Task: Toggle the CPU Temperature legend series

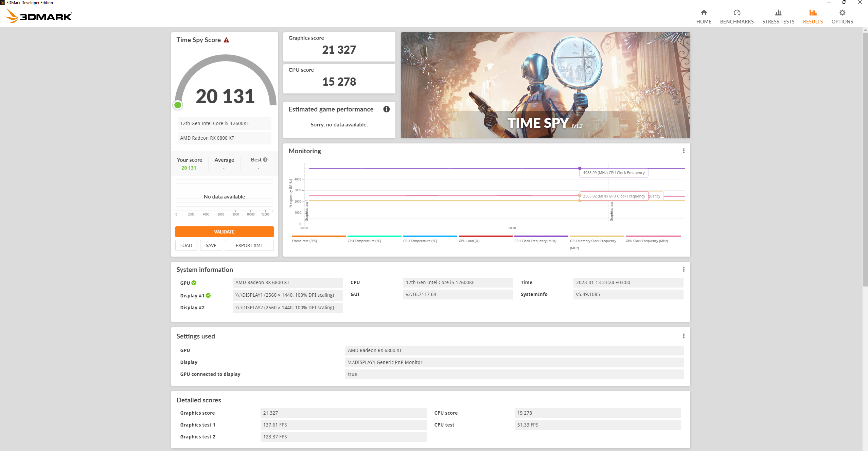Action: pos(364,241)
